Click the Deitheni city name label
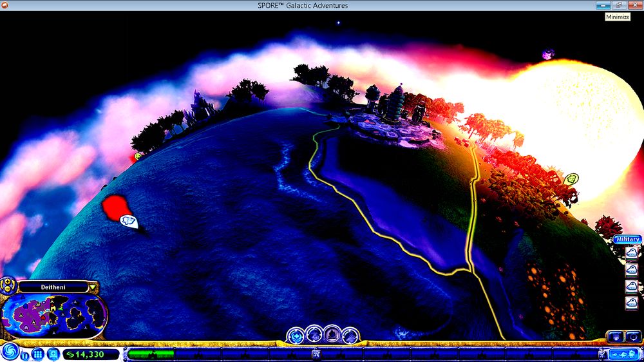The width and height of the screenshot is (644, 362). [53, 287]
